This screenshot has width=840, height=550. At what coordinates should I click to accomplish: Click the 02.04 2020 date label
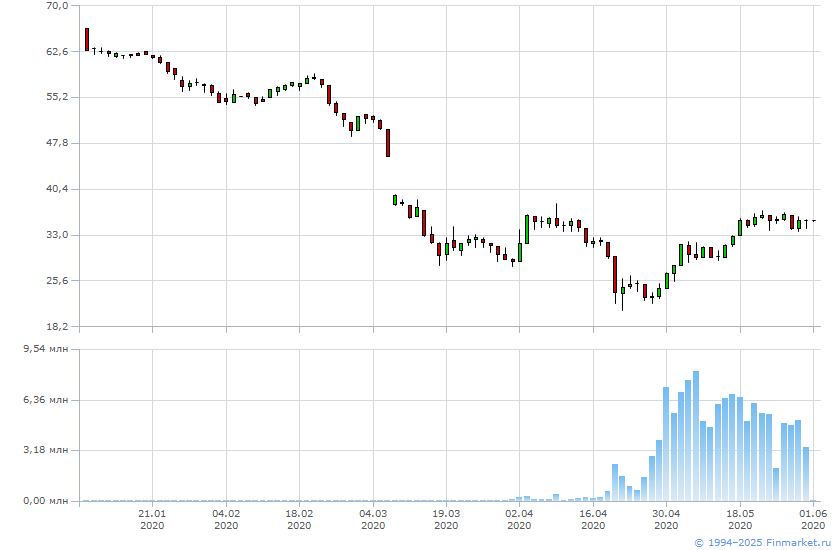519,519
